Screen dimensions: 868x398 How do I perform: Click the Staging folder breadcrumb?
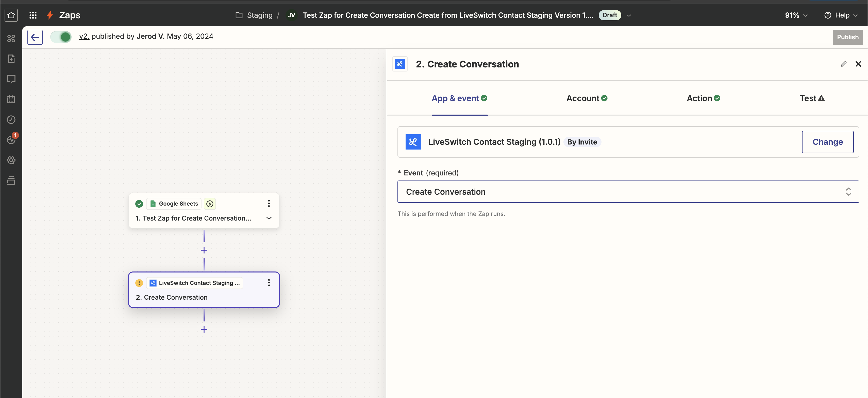coord(259,15)
